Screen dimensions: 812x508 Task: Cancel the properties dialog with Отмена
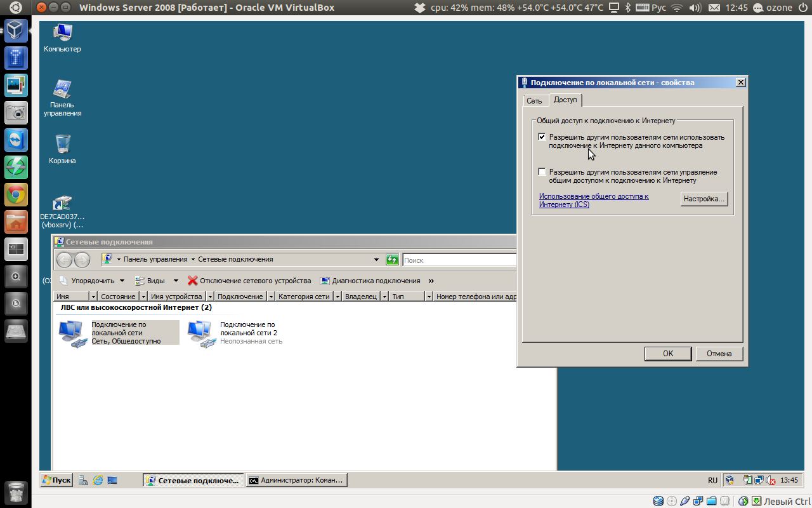[719, 354]
